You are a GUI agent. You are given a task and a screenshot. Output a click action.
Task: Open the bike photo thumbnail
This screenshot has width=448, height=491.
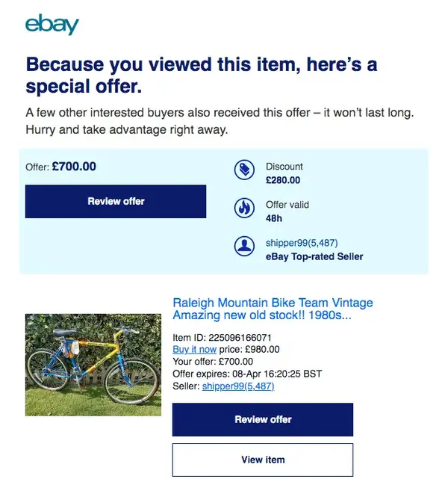point(93,365)
